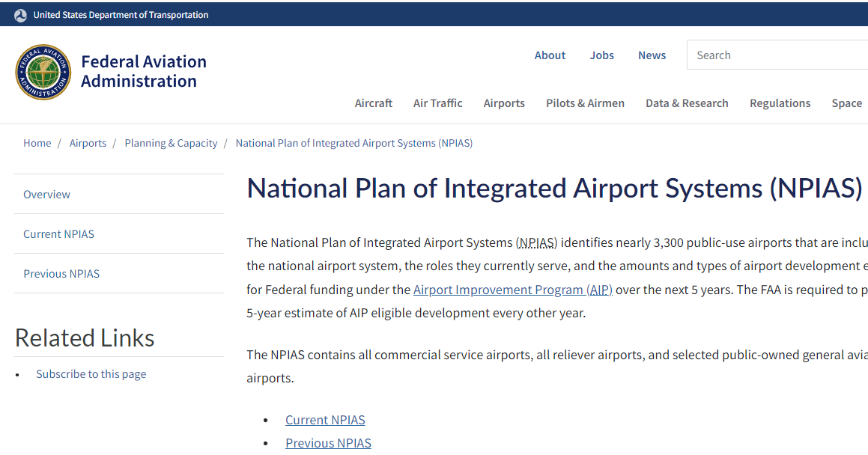868x455 pixels.
Task: Click the underlined NPIAS abbreviation in the paragraph
Action: click(x=536, y=242)
